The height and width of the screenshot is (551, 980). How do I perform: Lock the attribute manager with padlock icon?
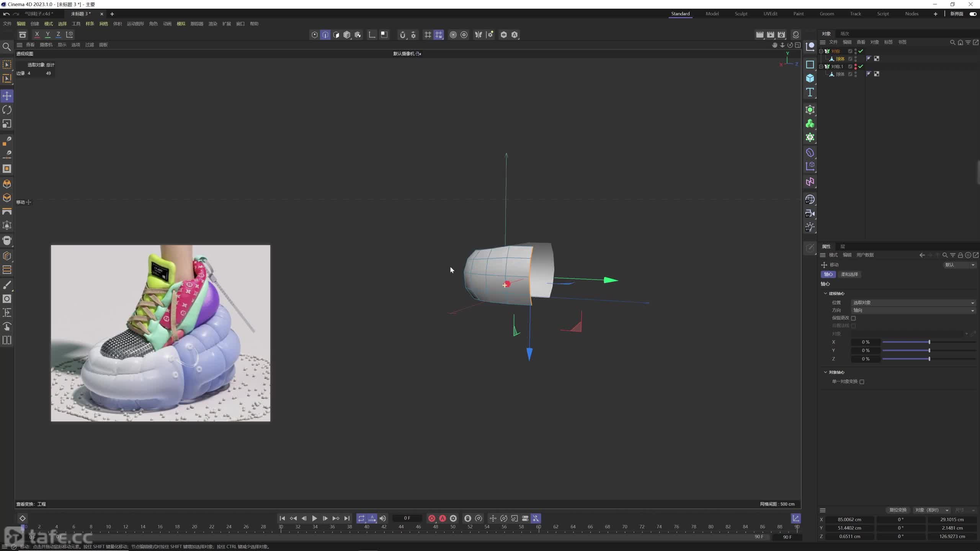[960, 255]
